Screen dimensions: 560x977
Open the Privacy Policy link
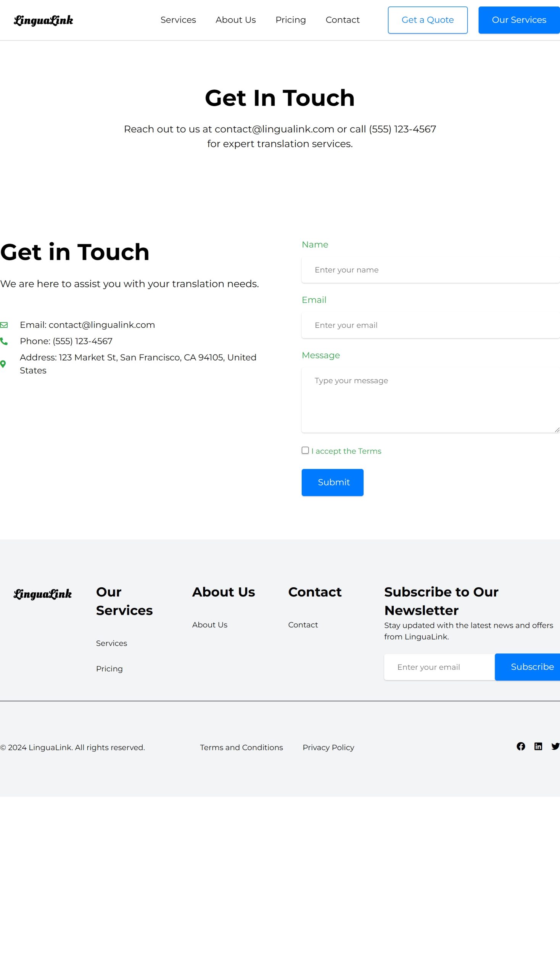point(328,747)
